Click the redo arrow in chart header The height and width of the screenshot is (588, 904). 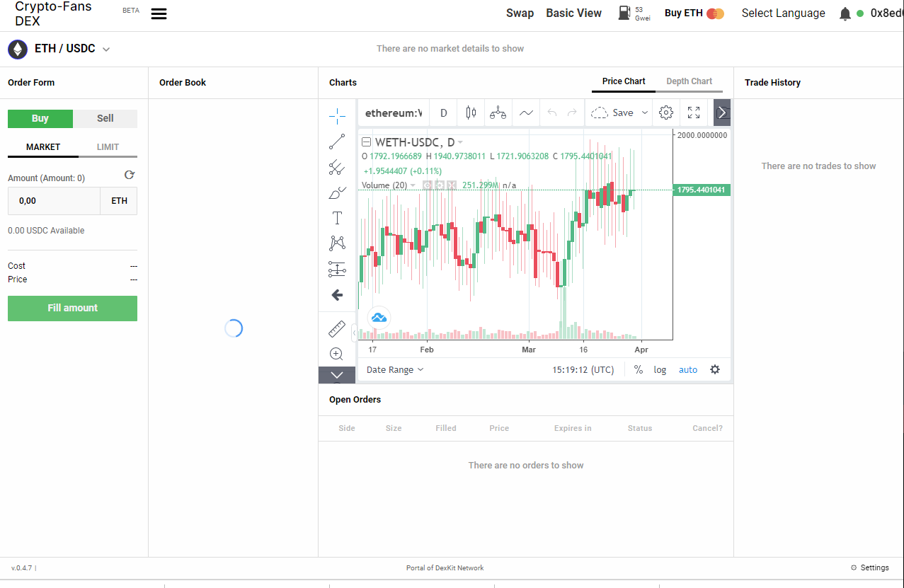(x=572, y=113)
